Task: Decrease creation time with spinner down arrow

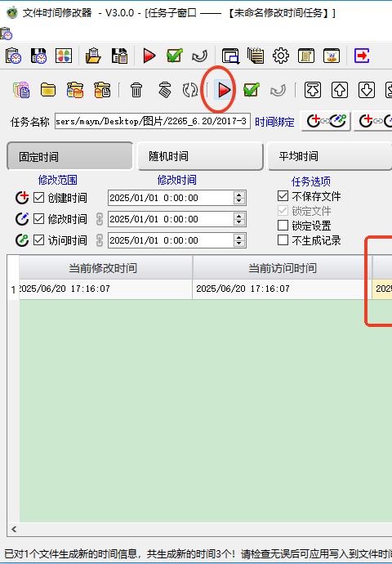Action: coord(239,201)
